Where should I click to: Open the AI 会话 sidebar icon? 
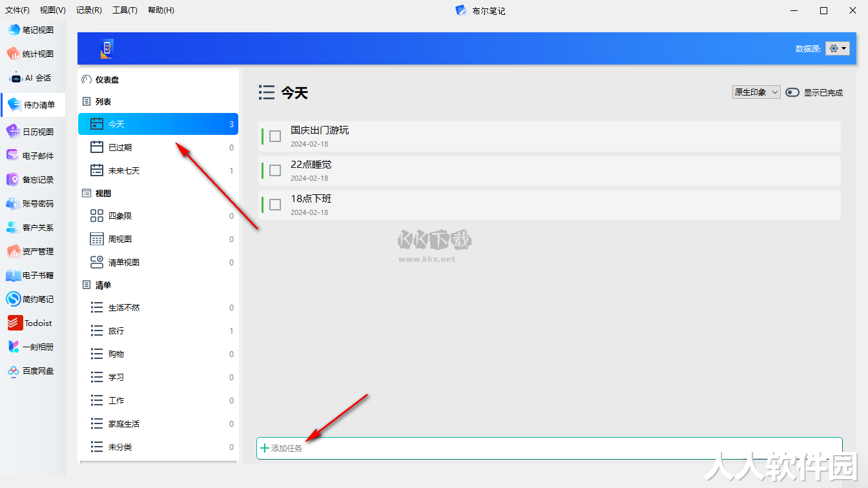pyautogui.click(x=15, y=78)
